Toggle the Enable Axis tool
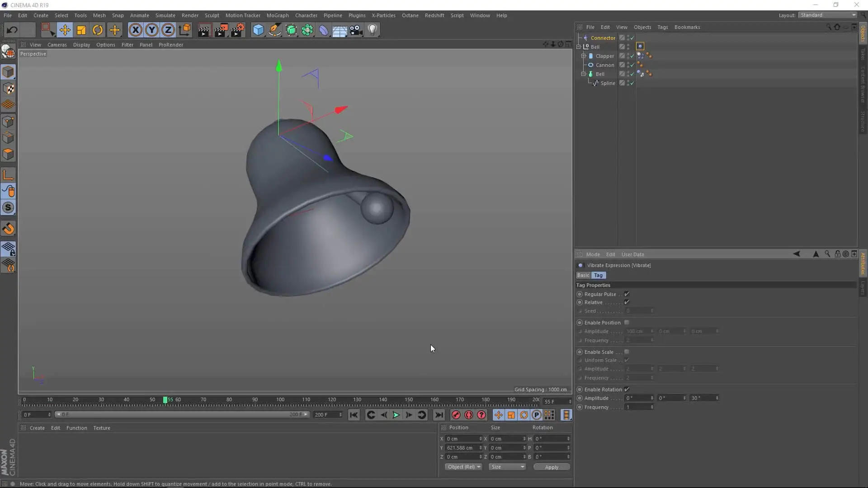Viewport: 868px width, 488px height. coord(8,175)
